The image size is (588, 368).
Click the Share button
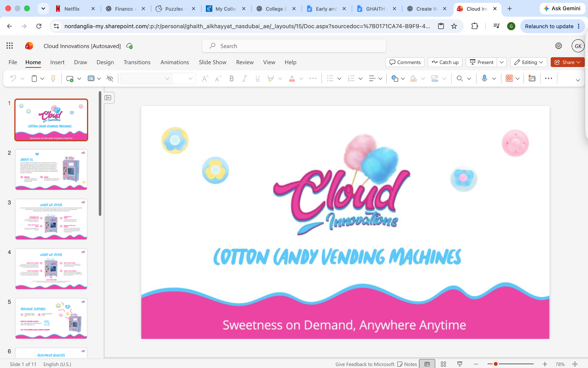568,62
